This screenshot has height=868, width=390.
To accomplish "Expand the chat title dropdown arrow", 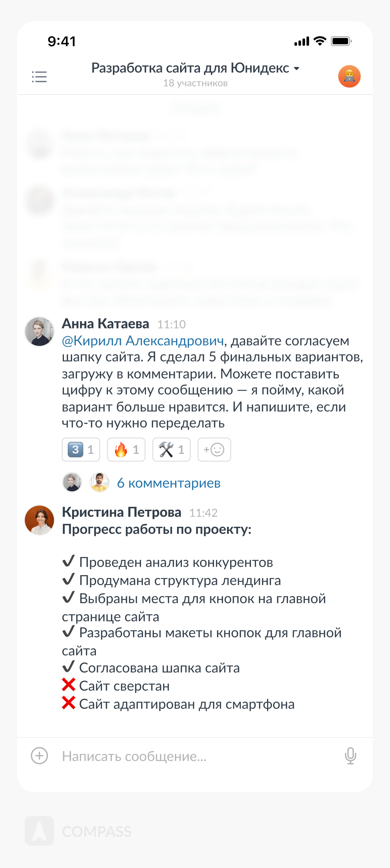I will 297,68.
